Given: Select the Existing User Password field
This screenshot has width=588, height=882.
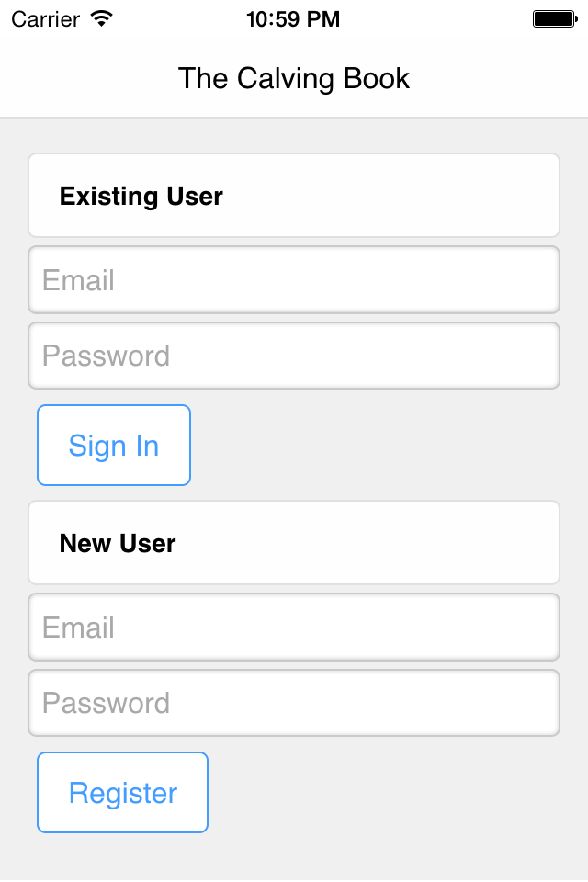Looking at the screenshot, I should [x=294, y=356].
